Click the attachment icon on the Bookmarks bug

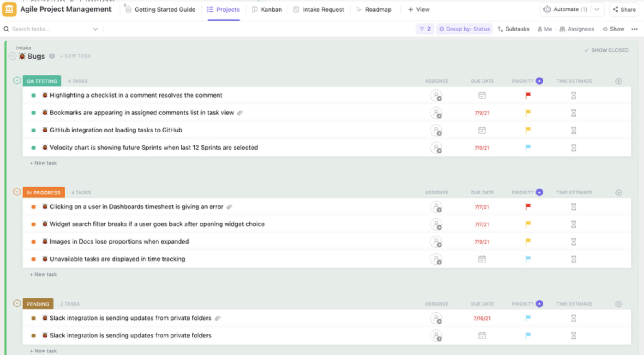coord(240,113)
